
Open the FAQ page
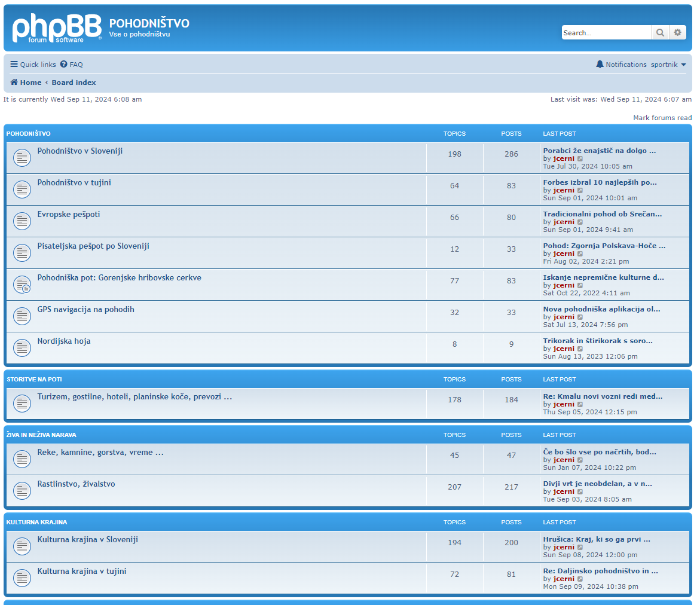pos(72,65)
